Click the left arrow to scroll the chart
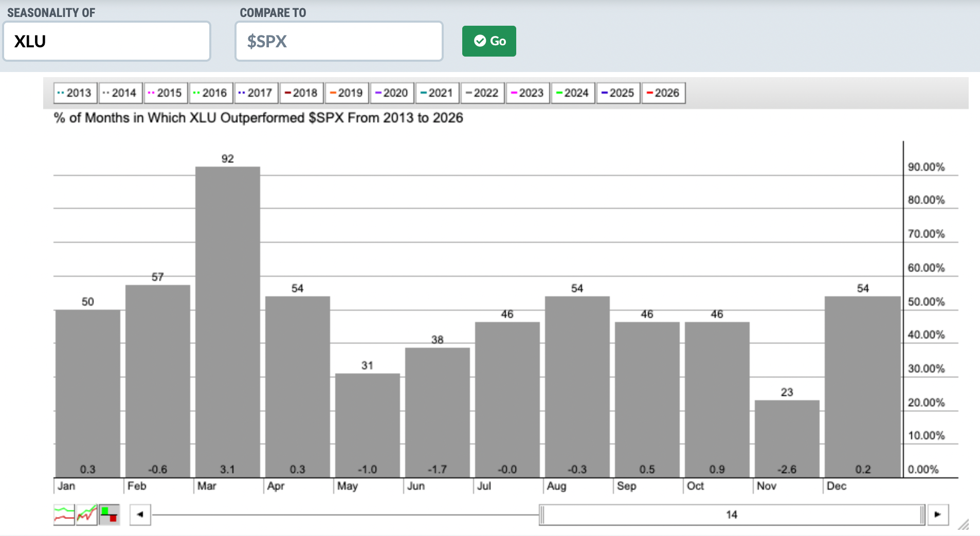Viewport: 980px width, 536px height. [x=139, y=514]
